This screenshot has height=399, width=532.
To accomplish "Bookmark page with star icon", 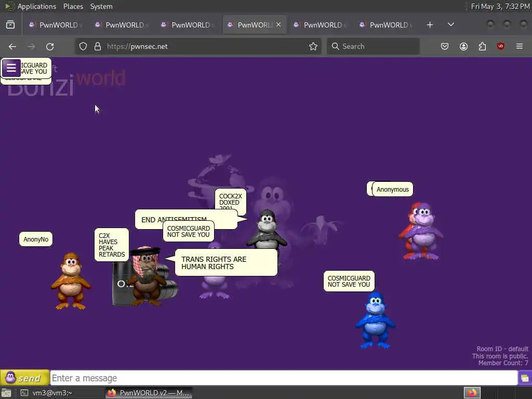I will tap(313, 46).
